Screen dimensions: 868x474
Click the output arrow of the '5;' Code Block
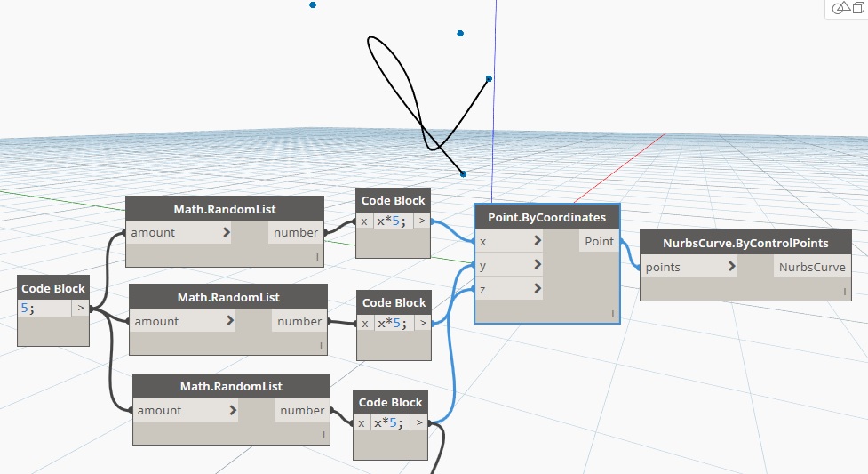pos(80,309)
